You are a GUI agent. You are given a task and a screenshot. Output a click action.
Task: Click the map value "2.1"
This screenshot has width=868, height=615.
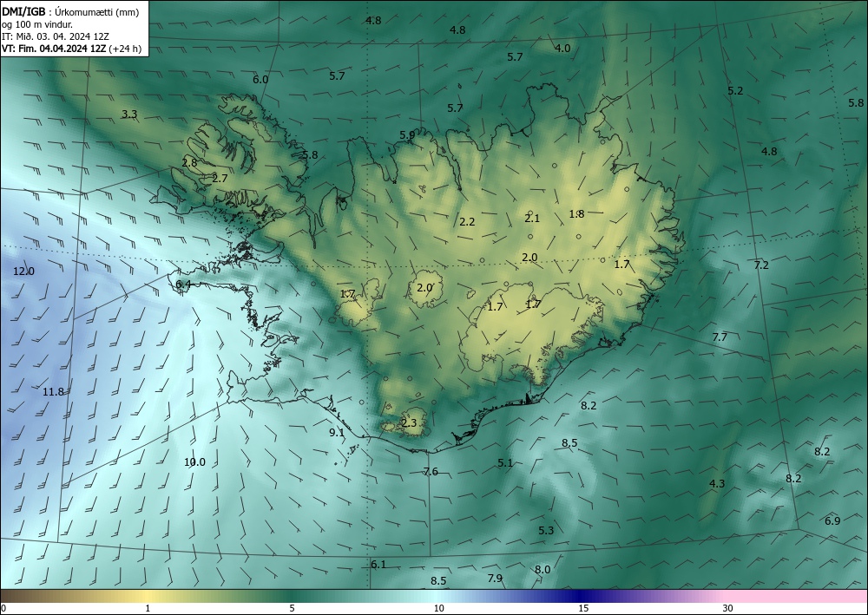(x=532, y=218)
